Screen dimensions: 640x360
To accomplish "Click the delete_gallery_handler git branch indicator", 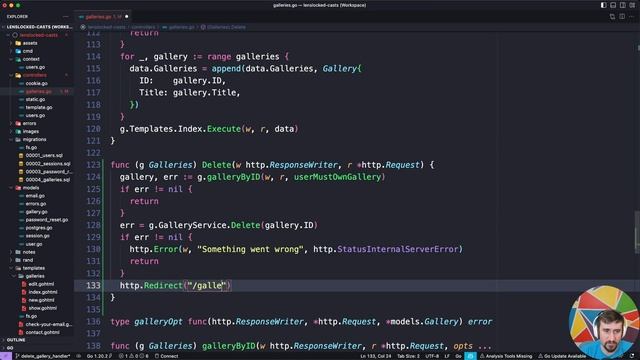I will pos(43,356).
